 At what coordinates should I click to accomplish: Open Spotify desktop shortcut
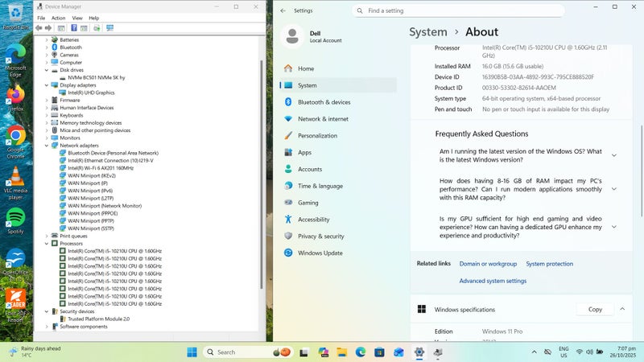(15, 220)
